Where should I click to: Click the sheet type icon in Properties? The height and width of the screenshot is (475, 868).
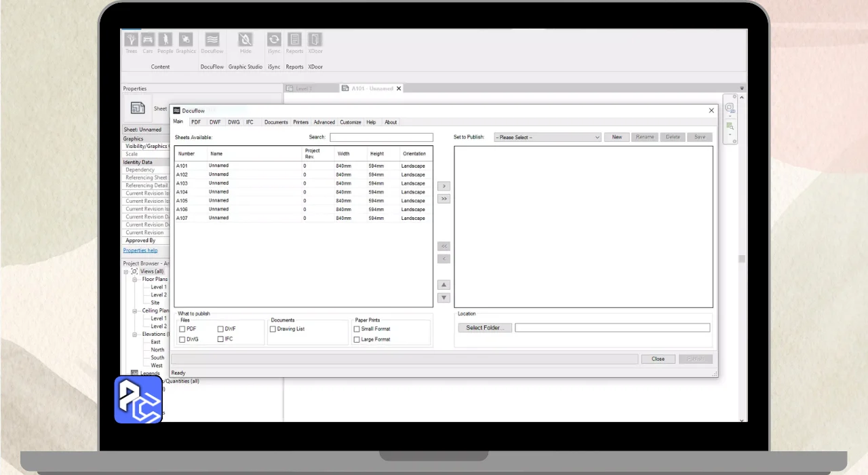137,108
